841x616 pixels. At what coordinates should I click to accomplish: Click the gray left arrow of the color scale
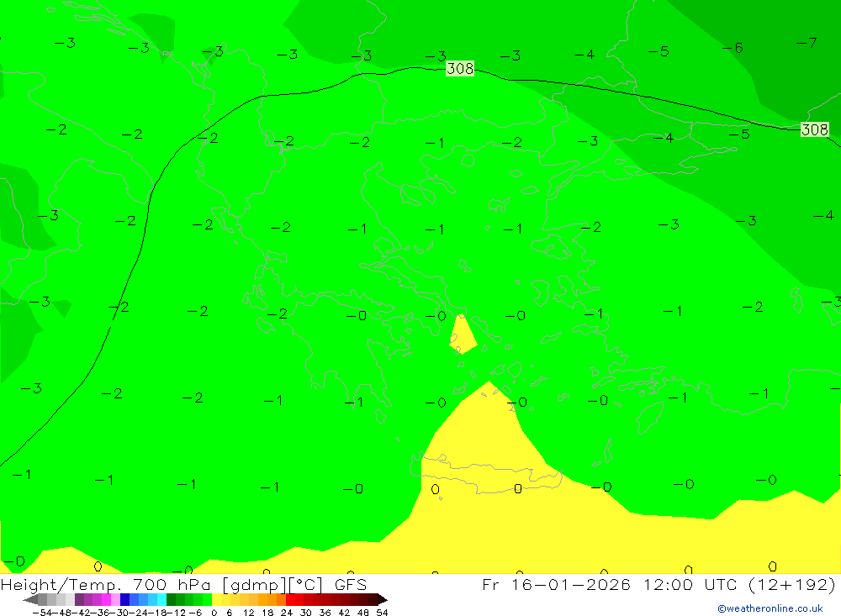[30, 600]
